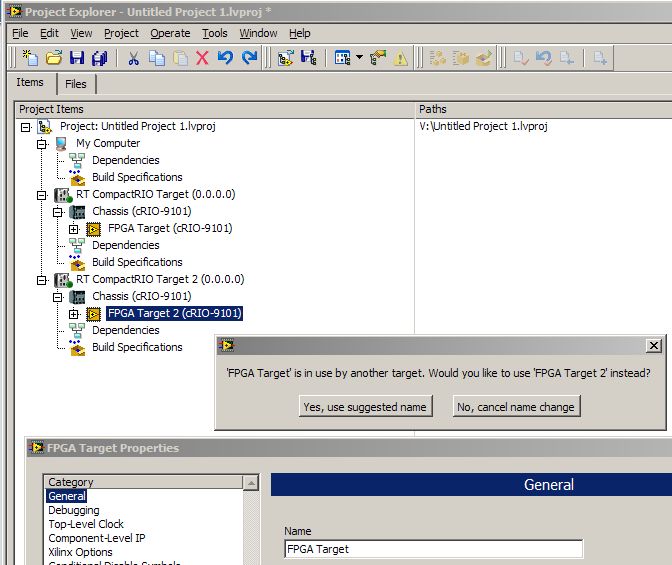672x565 pixels.
Task: Open the Operate menu
Action: point(170,33)
